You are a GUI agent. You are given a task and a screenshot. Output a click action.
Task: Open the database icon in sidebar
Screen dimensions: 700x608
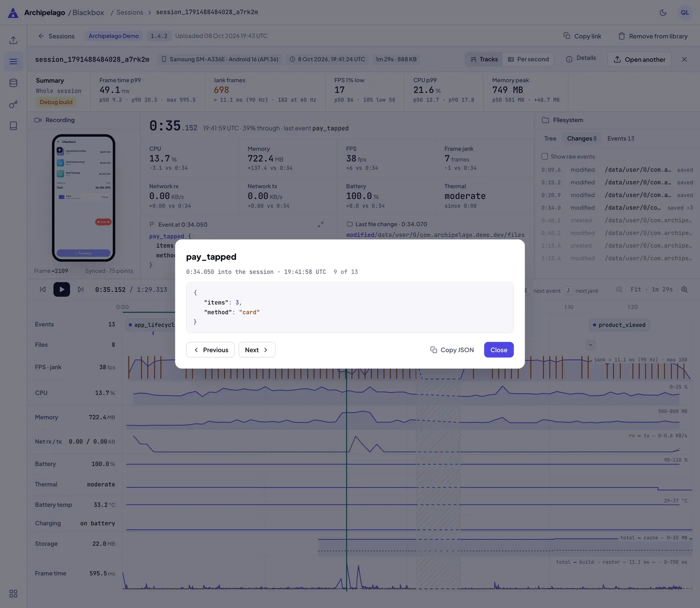[x=13, y=83]
